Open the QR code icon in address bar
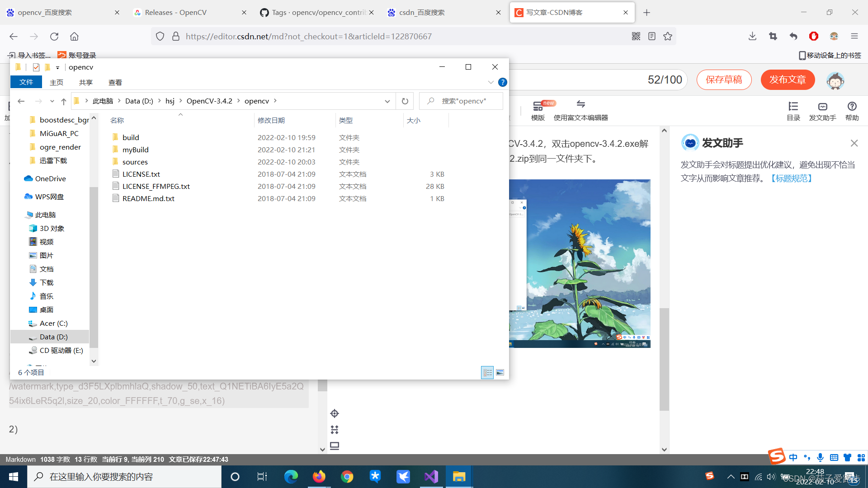The width and height of the screenshot is (868, 488). pyautogui.click(x=636, y=36)
